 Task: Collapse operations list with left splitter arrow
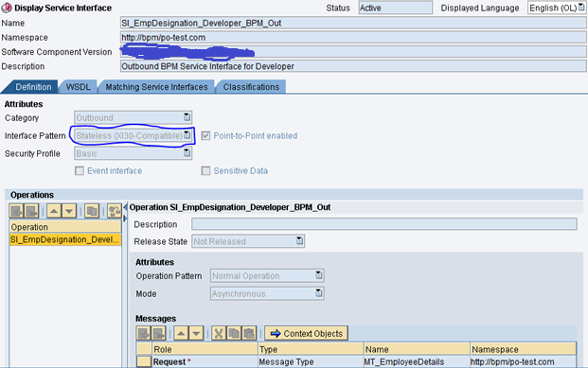click(125, 207)
